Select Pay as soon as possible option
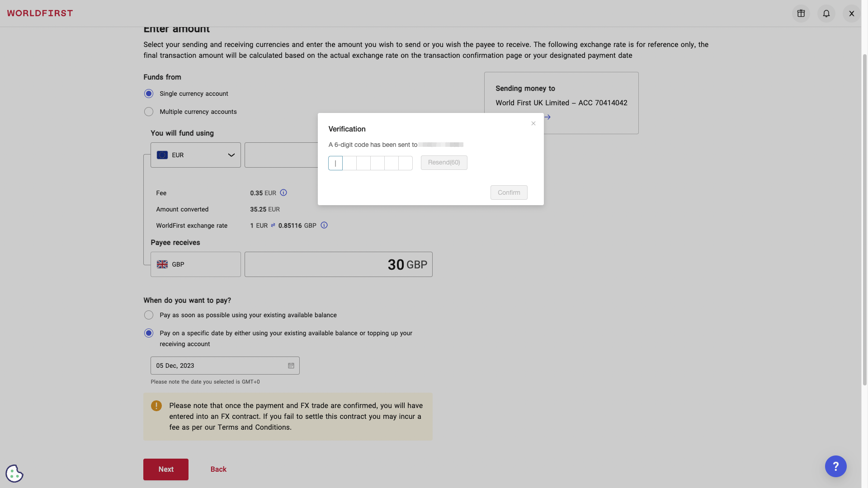Screen dimensions: 868x488 149,315
